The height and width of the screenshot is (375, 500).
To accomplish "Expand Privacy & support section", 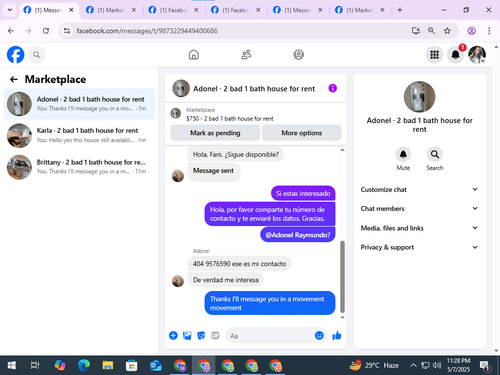I will click(x=419, y=247).
